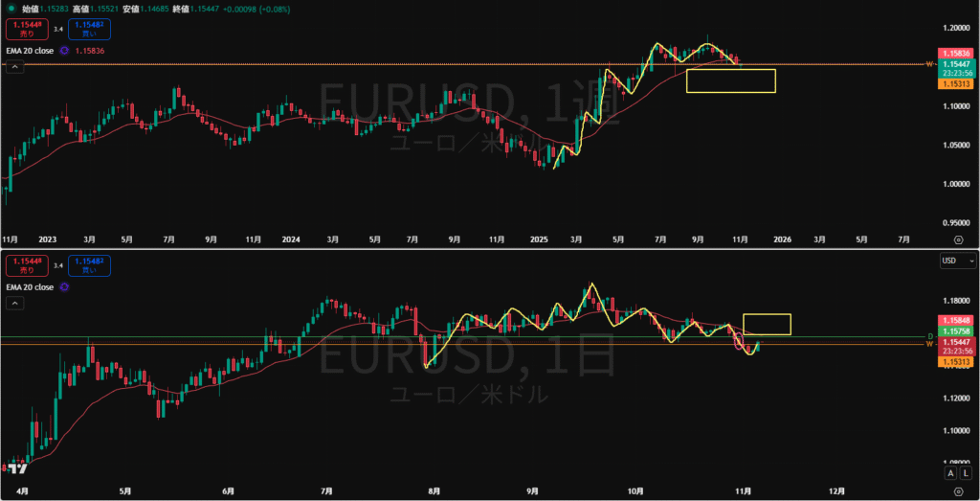Click the purple EMA 20 icon on weekly chart

[x=63, y=50]
